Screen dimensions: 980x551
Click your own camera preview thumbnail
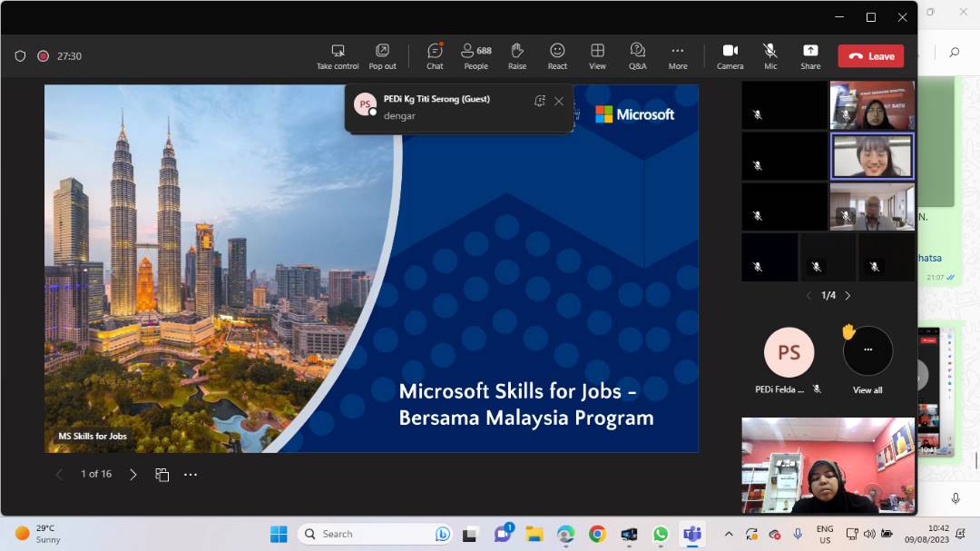click(x=828, y=466)
